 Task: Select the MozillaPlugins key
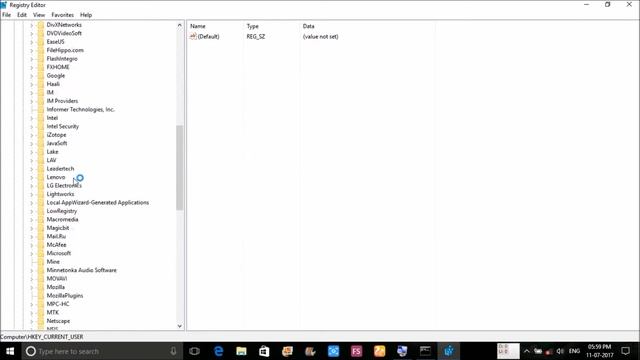click(65, 296)
